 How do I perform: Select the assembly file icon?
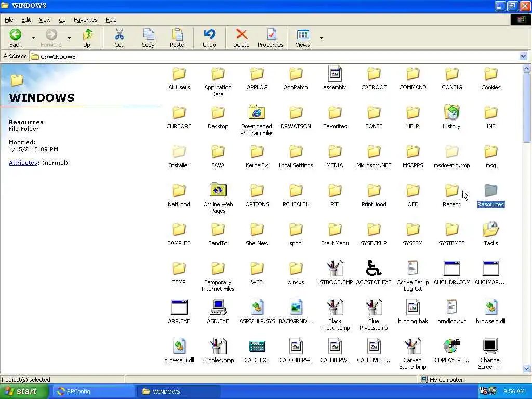[x=335, y=73]
